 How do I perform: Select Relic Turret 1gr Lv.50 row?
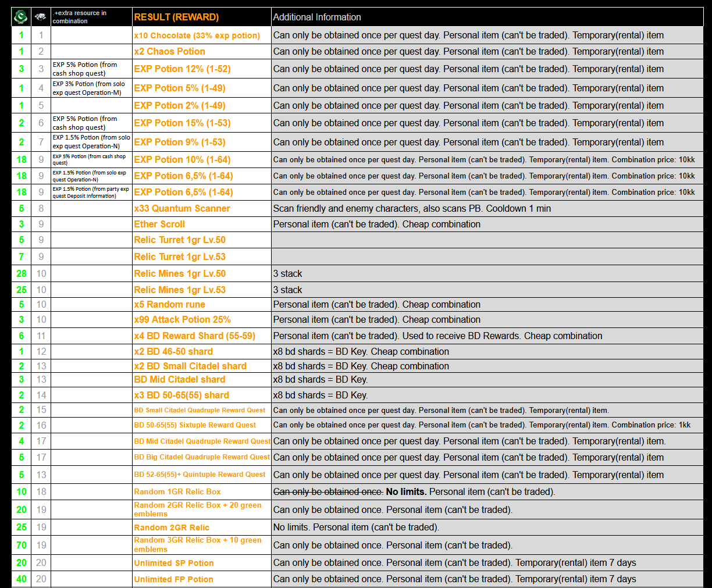[180, 240]
